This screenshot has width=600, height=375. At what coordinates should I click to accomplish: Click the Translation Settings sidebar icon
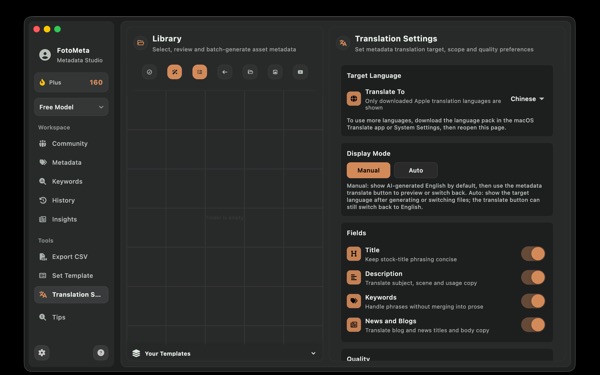pos(43,295)
